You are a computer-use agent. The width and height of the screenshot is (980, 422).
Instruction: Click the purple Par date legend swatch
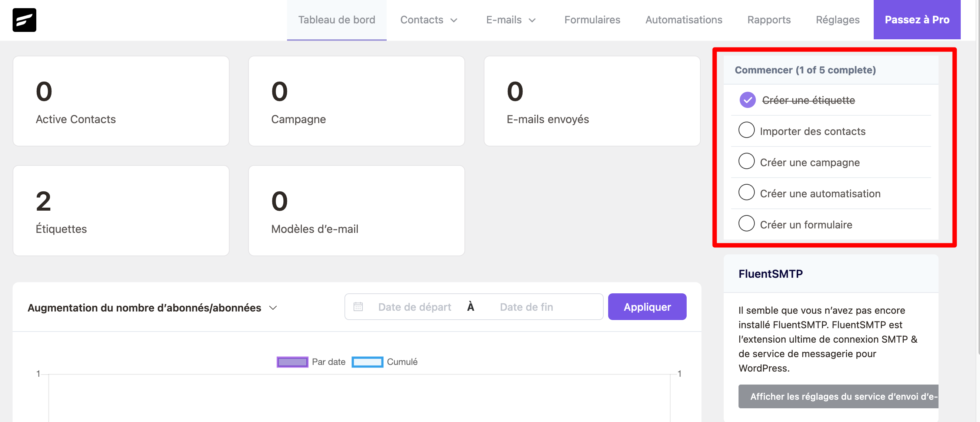[x=292, y=362]
